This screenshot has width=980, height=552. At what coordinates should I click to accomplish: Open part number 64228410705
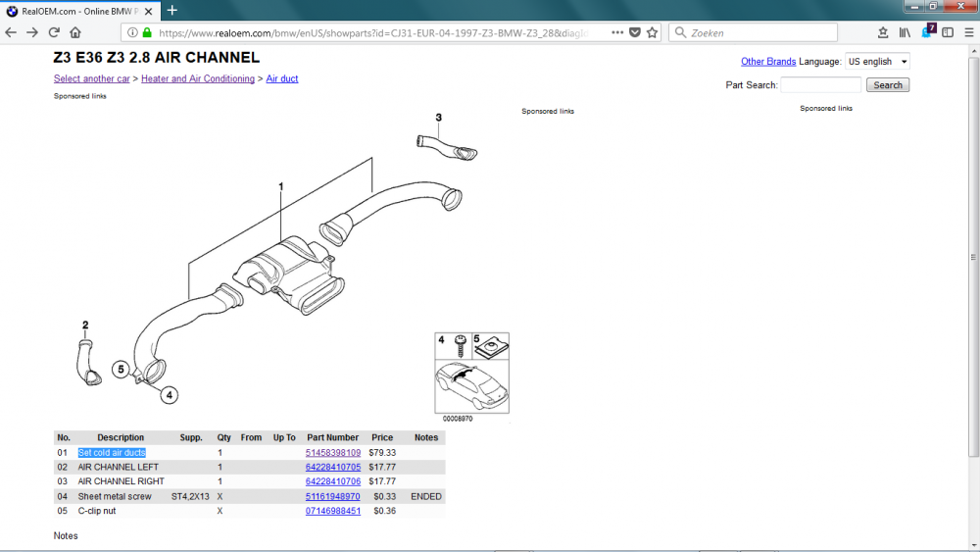tap(333, 467)
